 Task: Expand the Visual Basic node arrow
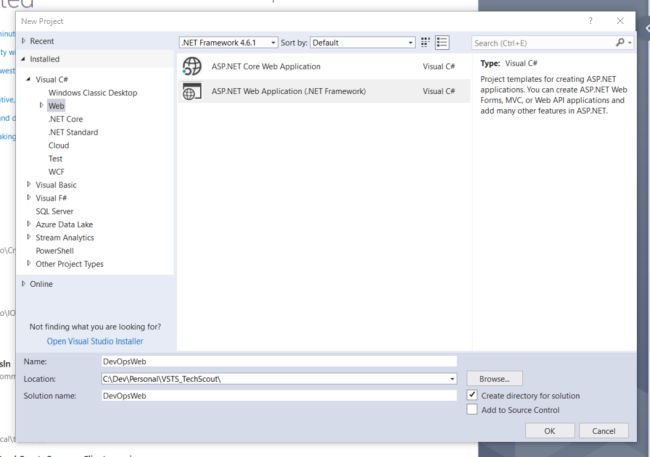[x=29, y=184]
